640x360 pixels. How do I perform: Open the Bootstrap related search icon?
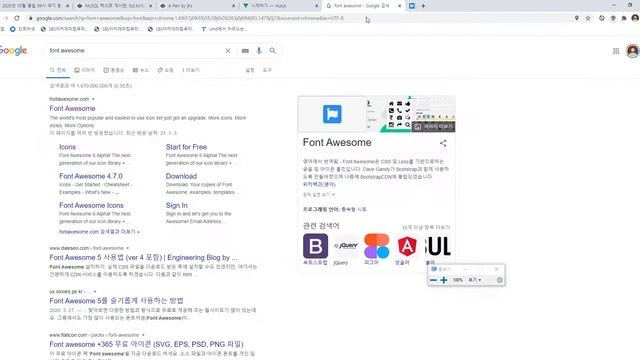(x=315, y=246)
